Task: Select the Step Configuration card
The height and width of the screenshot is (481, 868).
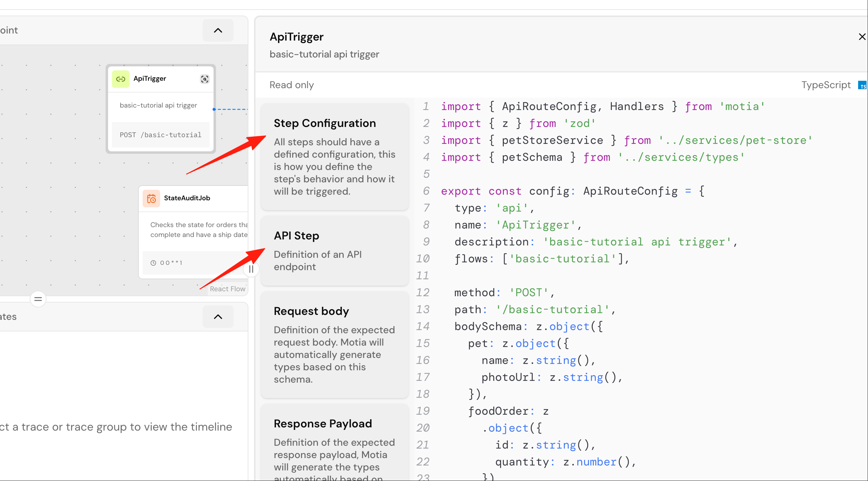Action: tap(334, 157)
